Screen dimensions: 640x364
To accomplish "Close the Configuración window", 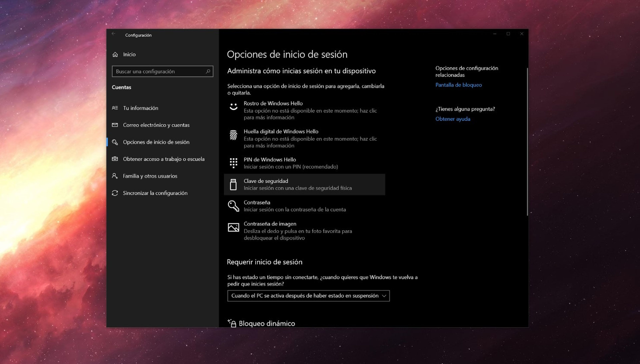I will [522, 34].
